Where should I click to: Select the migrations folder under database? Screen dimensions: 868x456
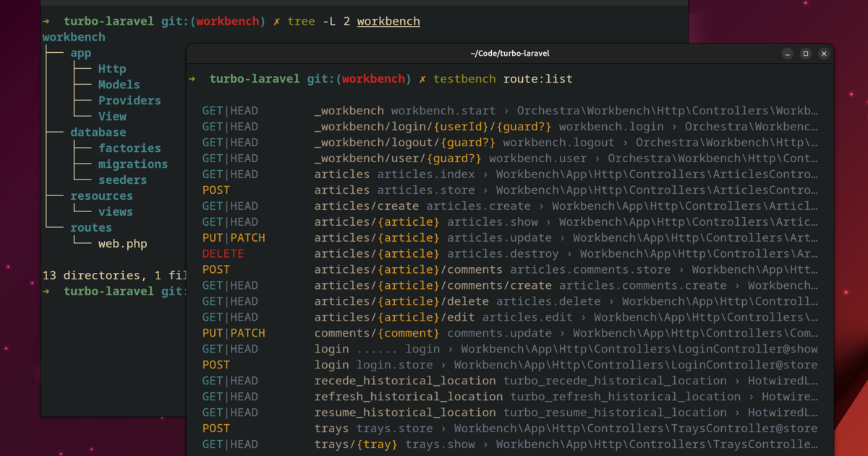pos(133,164)
